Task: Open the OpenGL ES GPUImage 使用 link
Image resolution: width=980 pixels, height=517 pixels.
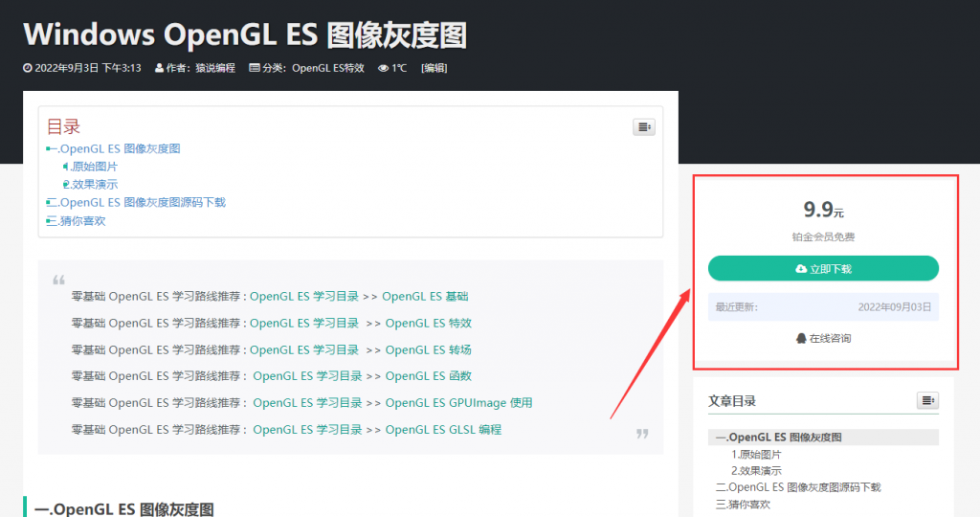Action: point(458,403)
